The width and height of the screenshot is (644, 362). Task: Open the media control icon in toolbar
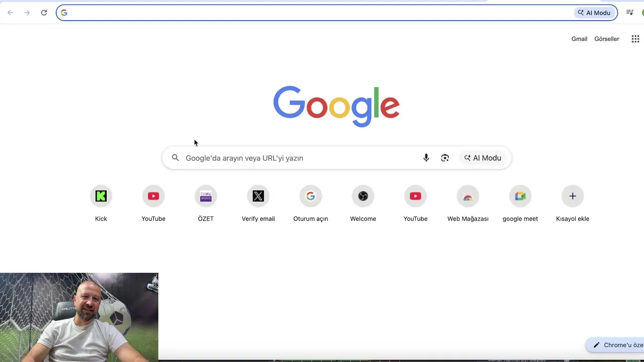click(630, 13)
